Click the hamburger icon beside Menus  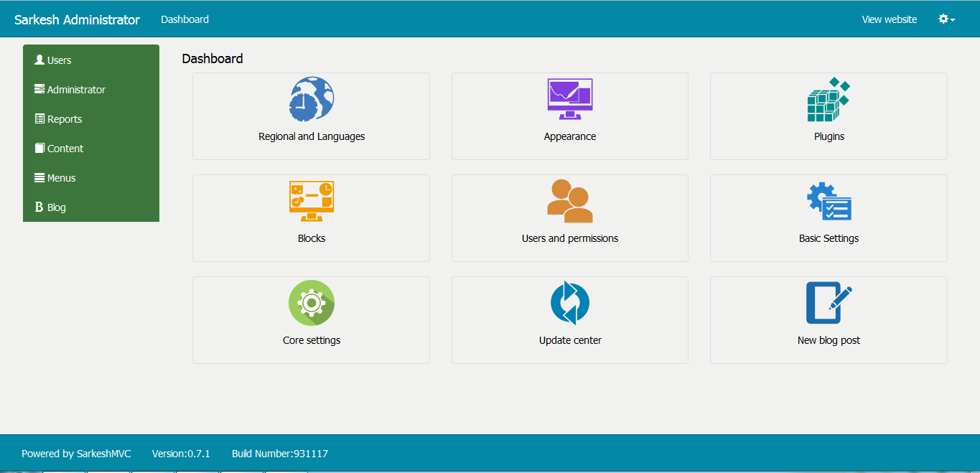coord(39,177)
